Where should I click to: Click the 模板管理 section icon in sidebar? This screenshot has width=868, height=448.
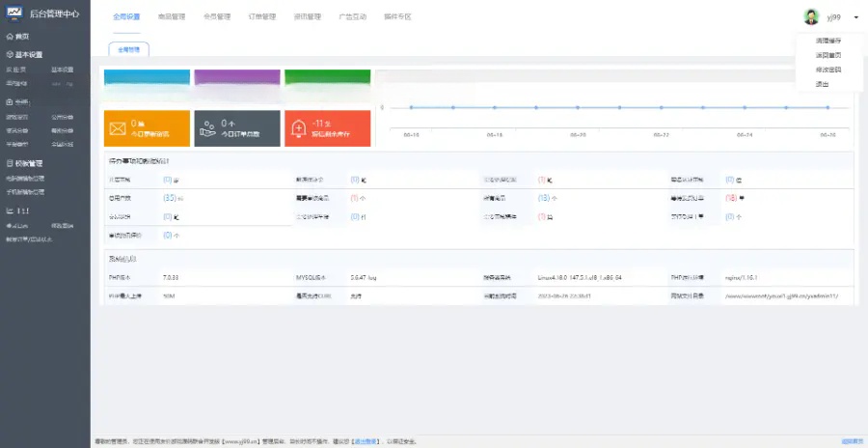point(10,164)
